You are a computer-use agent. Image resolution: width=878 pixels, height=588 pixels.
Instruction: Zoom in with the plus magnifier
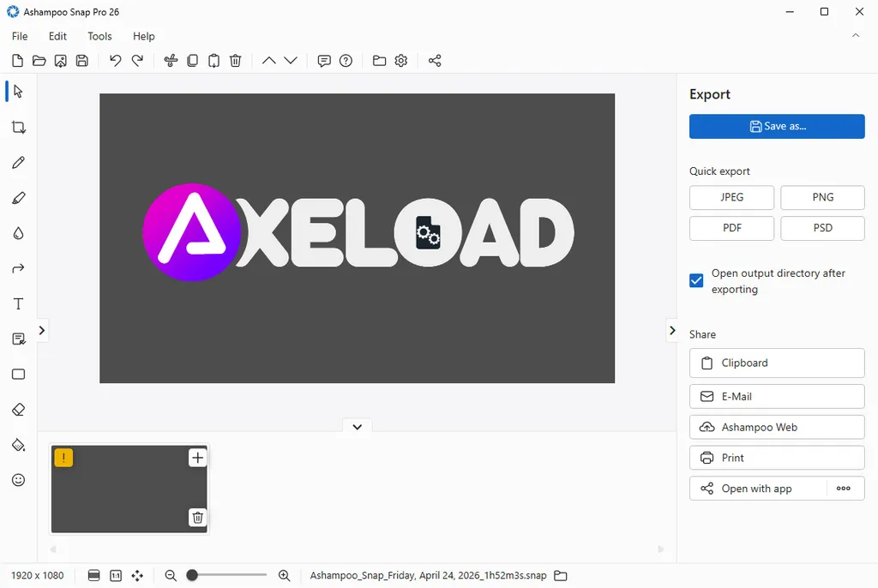click(284, 575)
